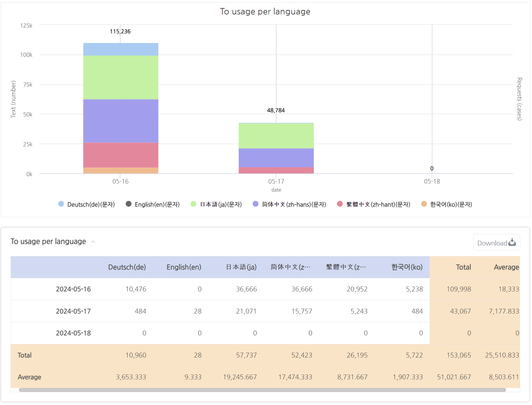Image resolution: width=532 pixels, height=405 pixels.
Task: Click the Deutsch(de) legend color marker
Action: click(x=61, y=204)
